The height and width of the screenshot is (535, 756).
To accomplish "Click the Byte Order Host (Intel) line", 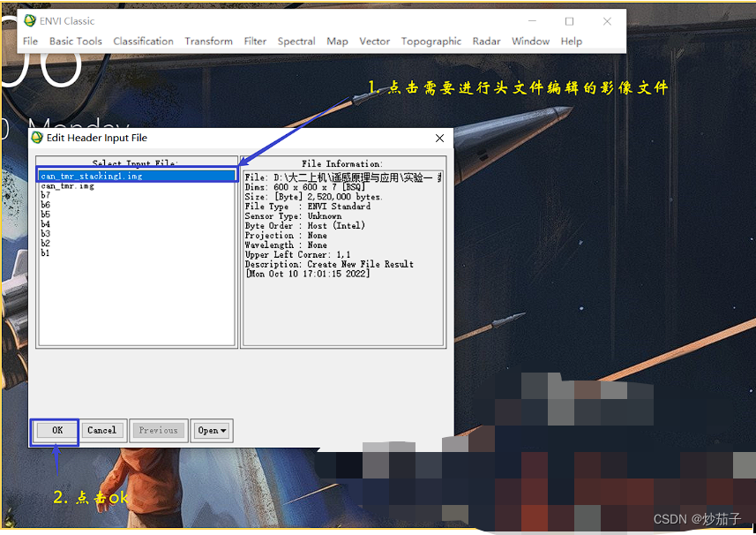I will pos(304,226).
